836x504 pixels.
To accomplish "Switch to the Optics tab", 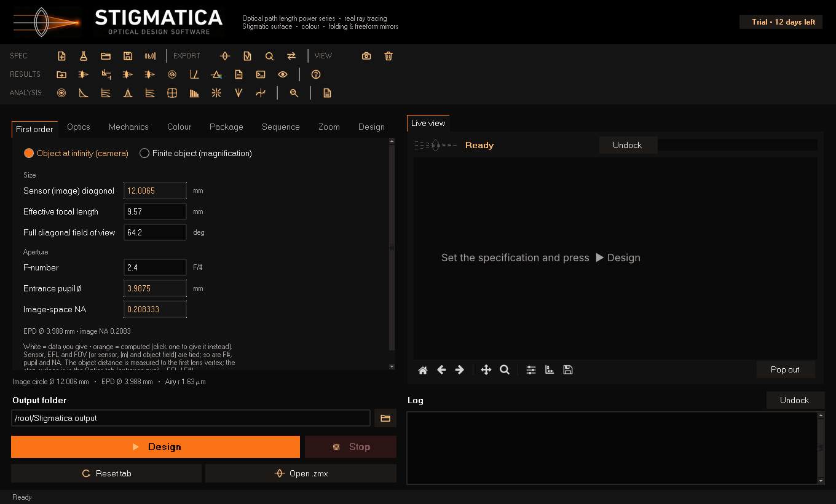I will (x=79, y=127).
